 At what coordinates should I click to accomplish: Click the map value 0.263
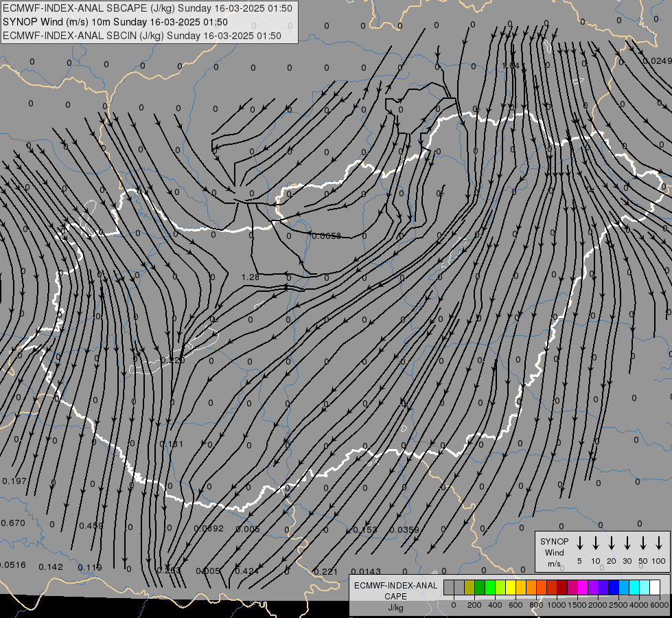click(x=169, y=571)
